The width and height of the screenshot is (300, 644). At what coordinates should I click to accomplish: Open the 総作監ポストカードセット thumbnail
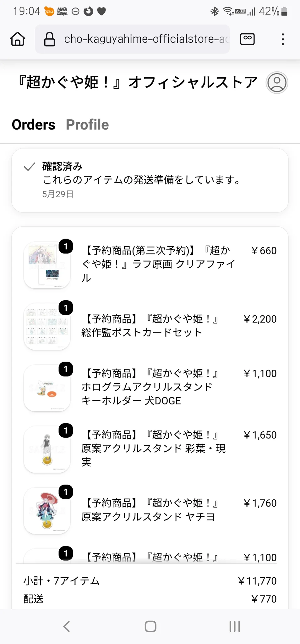pyautogui.click(x=47, y=326)
